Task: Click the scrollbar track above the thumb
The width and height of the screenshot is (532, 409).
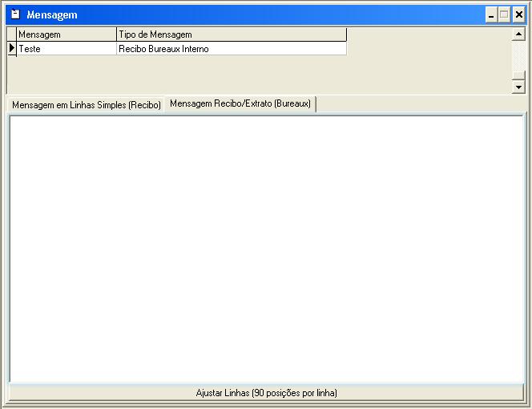Action: point(518,55)
